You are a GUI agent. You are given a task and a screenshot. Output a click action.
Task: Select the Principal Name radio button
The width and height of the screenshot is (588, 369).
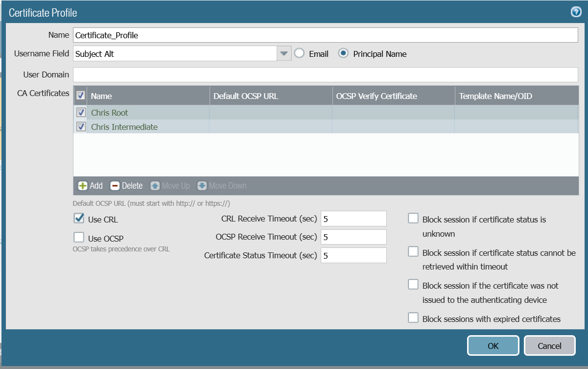click(x=344, y=53)
